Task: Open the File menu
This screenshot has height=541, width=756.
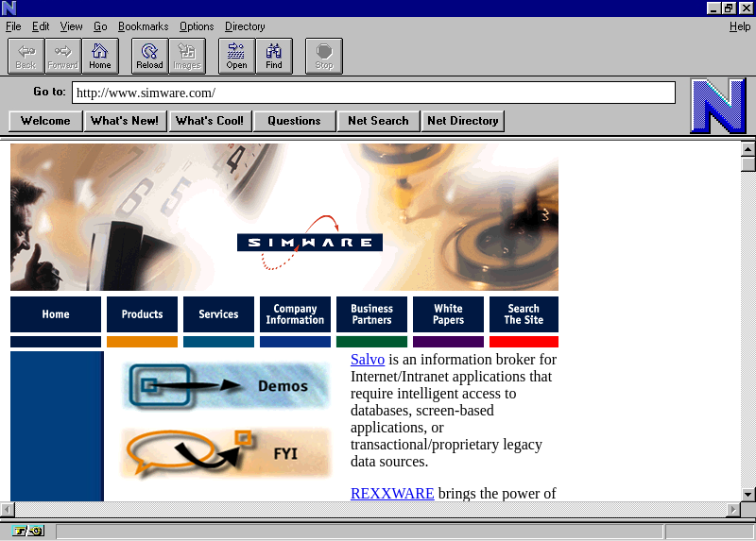Action: pyautogui.click(x=13, y=26)
